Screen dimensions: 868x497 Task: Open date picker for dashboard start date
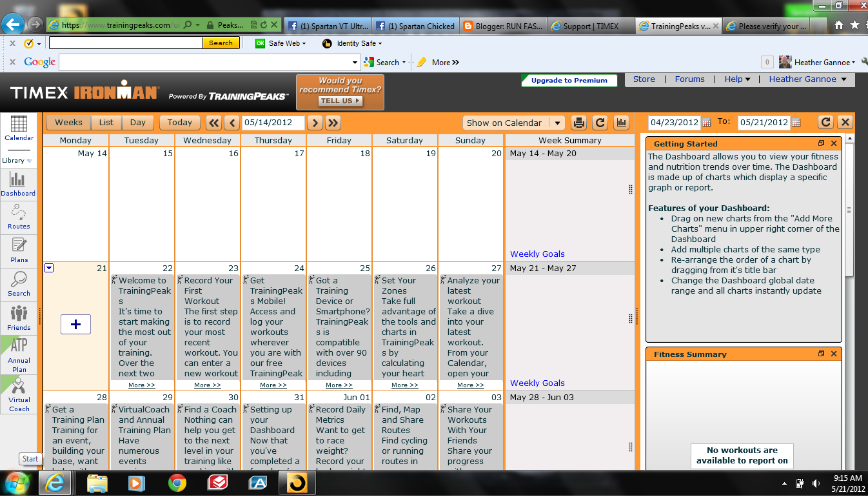pyautogui.click(x=707, y=123)
